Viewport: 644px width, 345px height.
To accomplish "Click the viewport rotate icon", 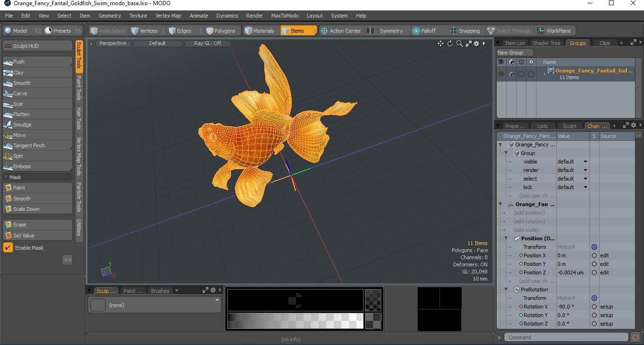I will point(450,44).
